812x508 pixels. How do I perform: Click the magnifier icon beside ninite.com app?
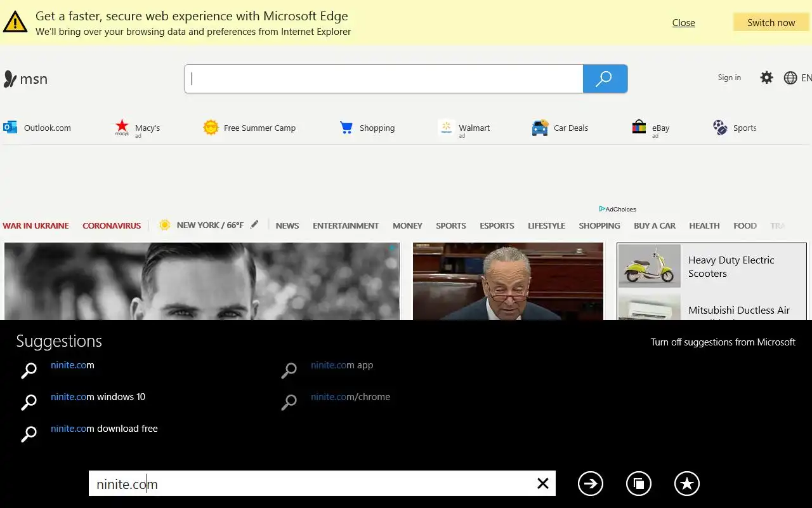click(289, 370)
